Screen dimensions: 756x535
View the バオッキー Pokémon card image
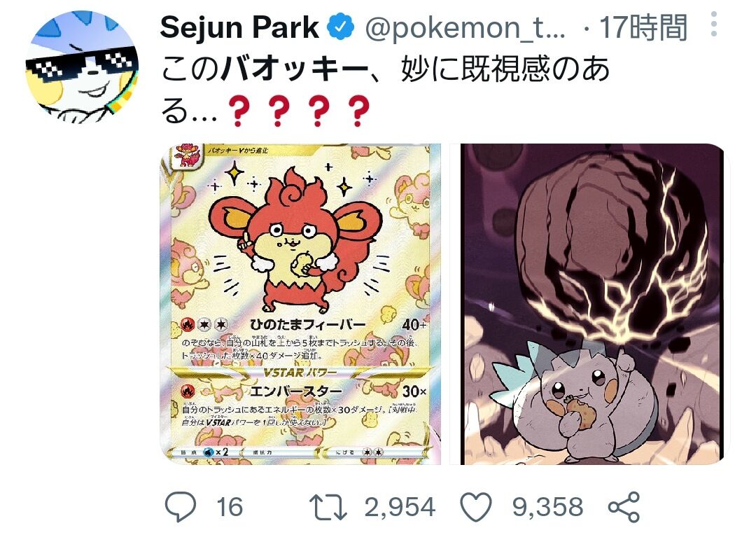pos(300,304)
